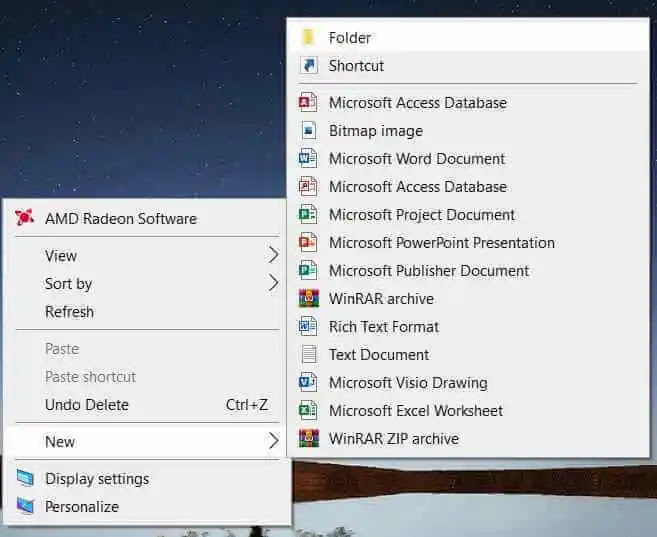The image size is (657, 537).
Task: Create a new Folder via the folder icon
Action: (x=308, y=37)
